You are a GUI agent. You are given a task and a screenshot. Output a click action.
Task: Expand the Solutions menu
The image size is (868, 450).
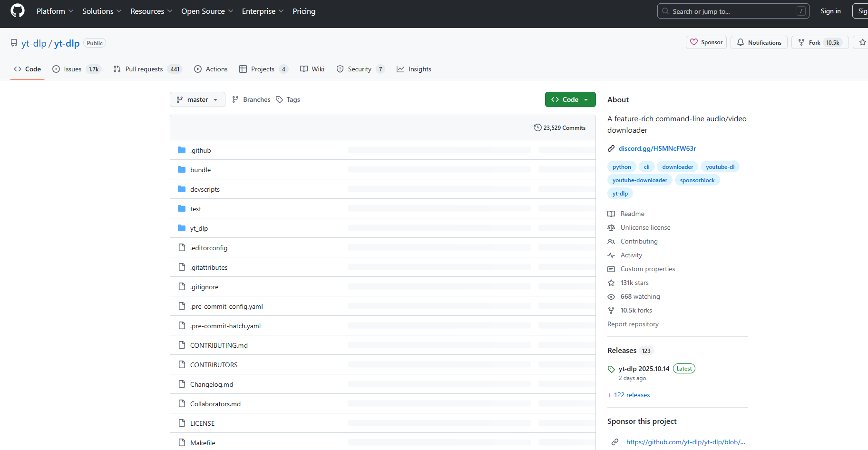point(102,11)
